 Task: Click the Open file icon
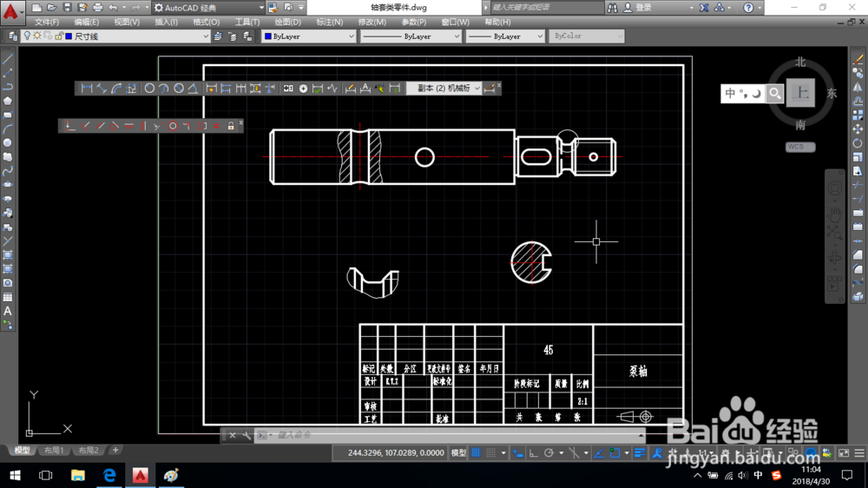point(51,8)
